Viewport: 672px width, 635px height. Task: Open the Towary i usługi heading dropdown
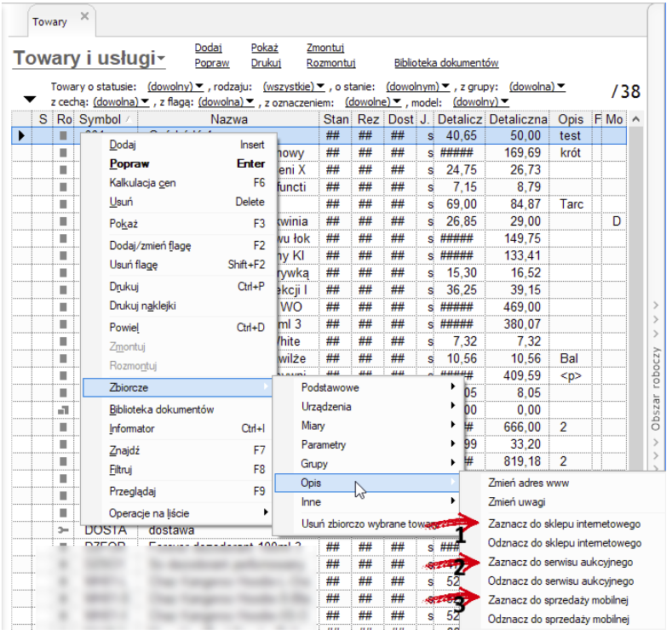[161, 57]
